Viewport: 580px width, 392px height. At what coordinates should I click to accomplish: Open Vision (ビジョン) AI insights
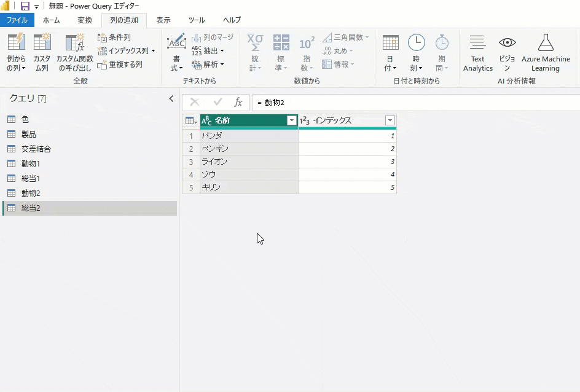(x=507, y=52)
